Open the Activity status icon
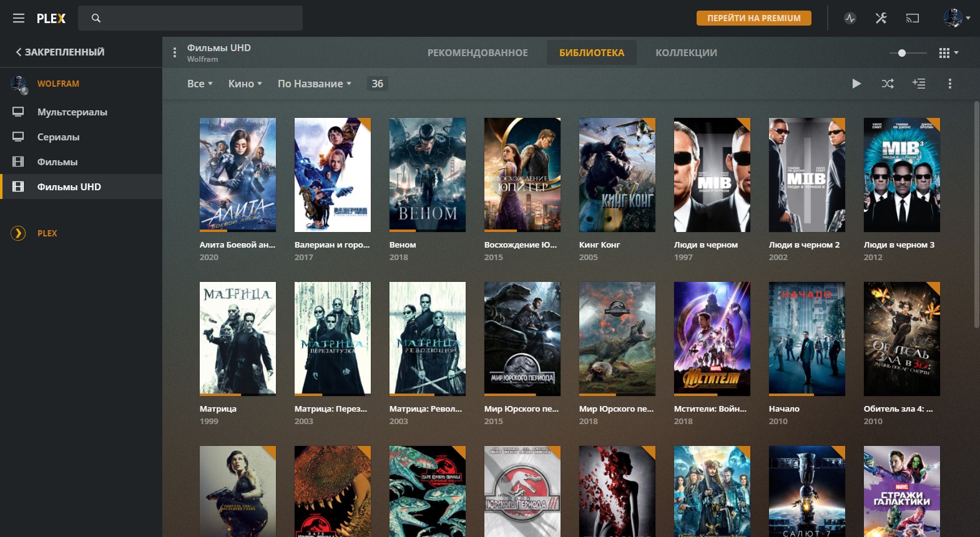Image resolution: width=980 pixels, height=537 pixels. tap(850, 18)
